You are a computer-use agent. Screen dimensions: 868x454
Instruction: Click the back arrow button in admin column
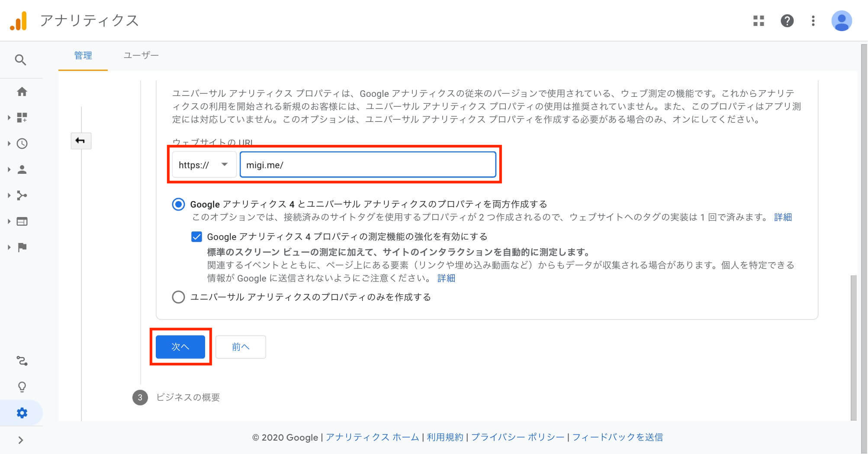click(81, 141)
